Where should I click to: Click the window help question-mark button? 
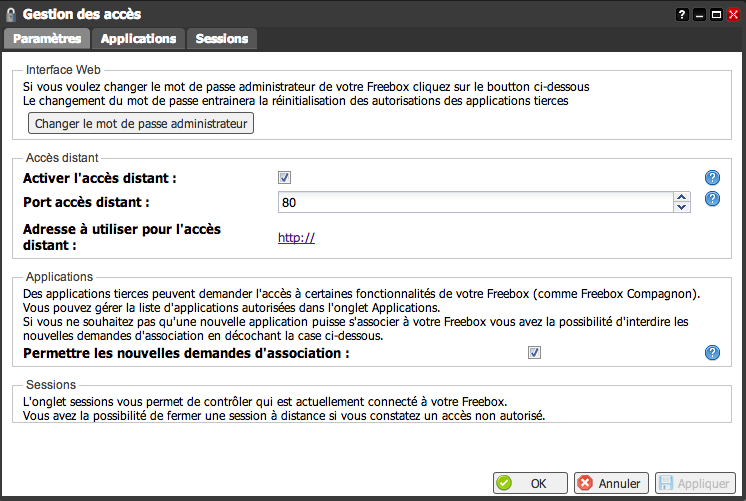682,15
